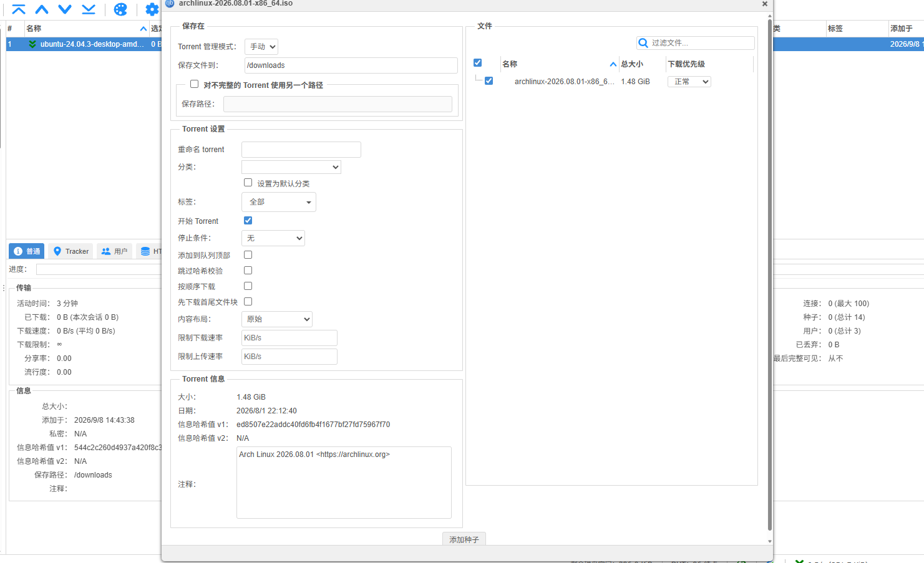Switch to the Tracker tab

71,251
